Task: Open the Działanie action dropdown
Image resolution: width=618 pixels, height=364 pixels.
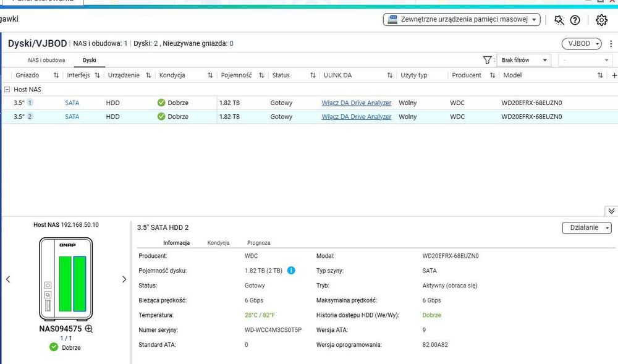Action: 587,227
